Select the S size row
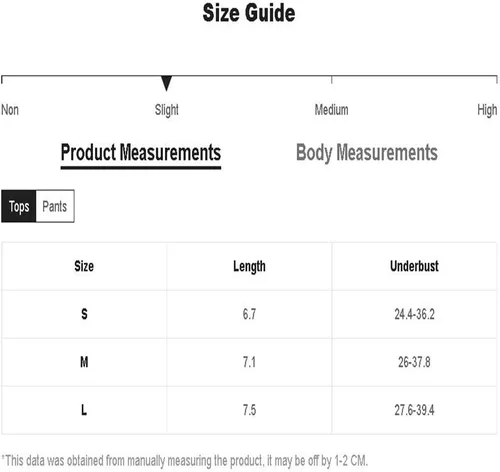 point(249,314)
